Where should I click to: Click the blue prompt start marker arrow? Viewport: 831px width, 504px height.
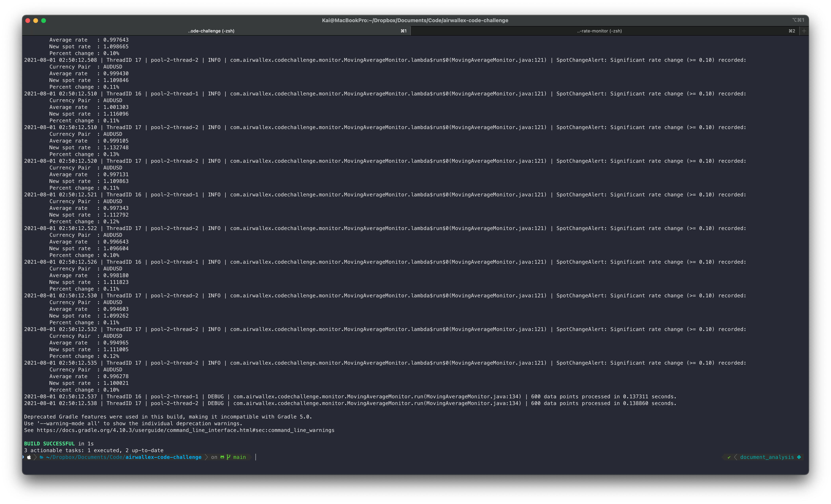23,457
